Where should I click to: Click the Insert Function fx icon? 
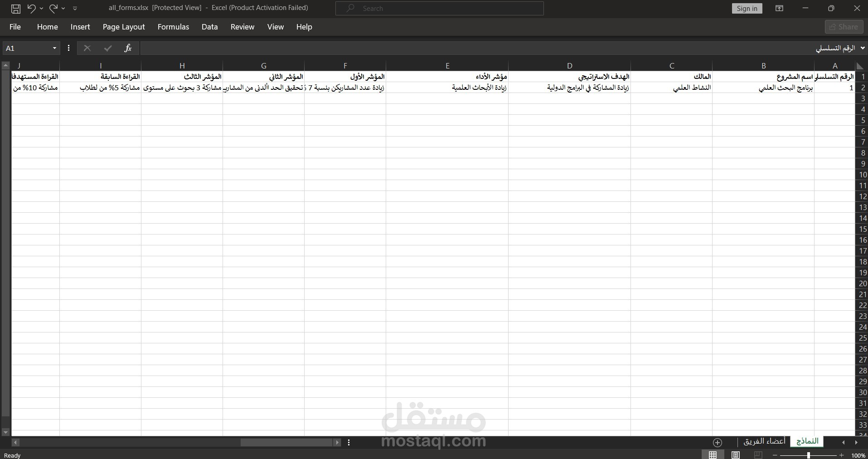click(128, 48)
